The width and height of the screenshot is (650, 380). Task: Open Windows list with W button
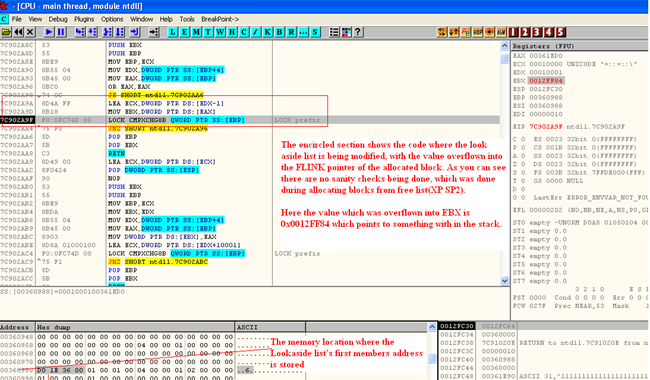tap(220, 32)
